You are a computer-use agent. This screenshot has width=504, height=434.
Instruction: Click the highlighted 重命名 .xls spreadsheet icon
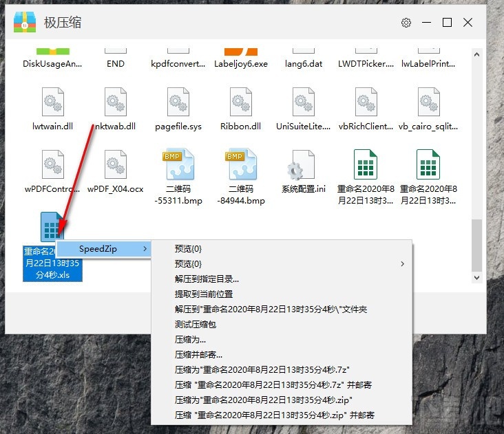coord(52,227)
